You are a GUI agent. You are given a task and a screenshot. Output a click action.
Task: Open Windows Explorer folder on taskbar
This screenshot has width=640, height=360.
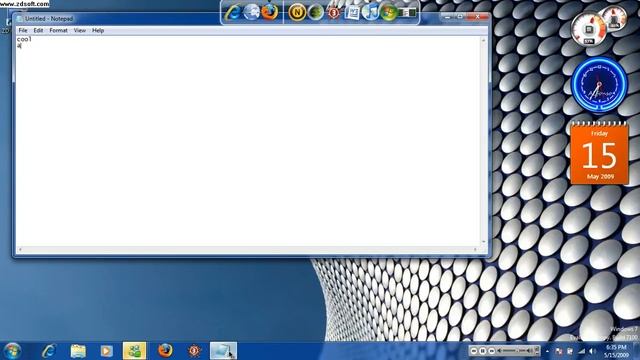coord(78,351)
